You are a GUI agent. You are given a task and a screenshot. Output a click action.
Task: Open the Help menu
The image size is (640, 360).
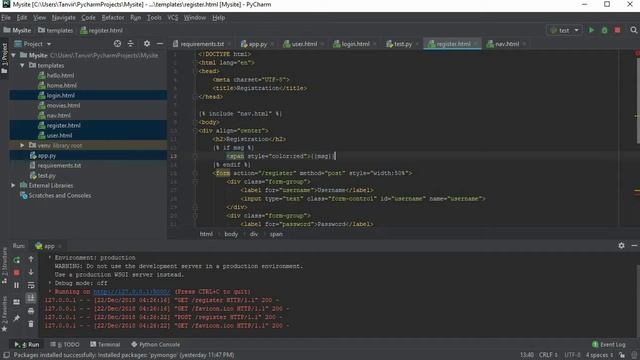218,18
